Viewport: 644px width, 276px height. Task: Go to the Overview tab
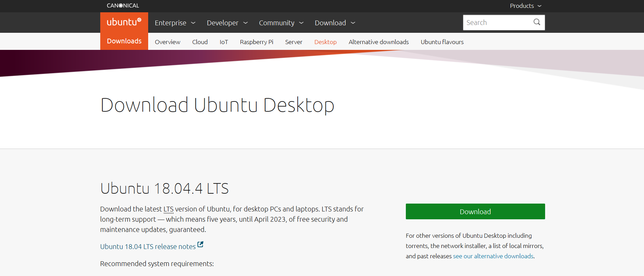pyautogui.click(x=167, y=42)
